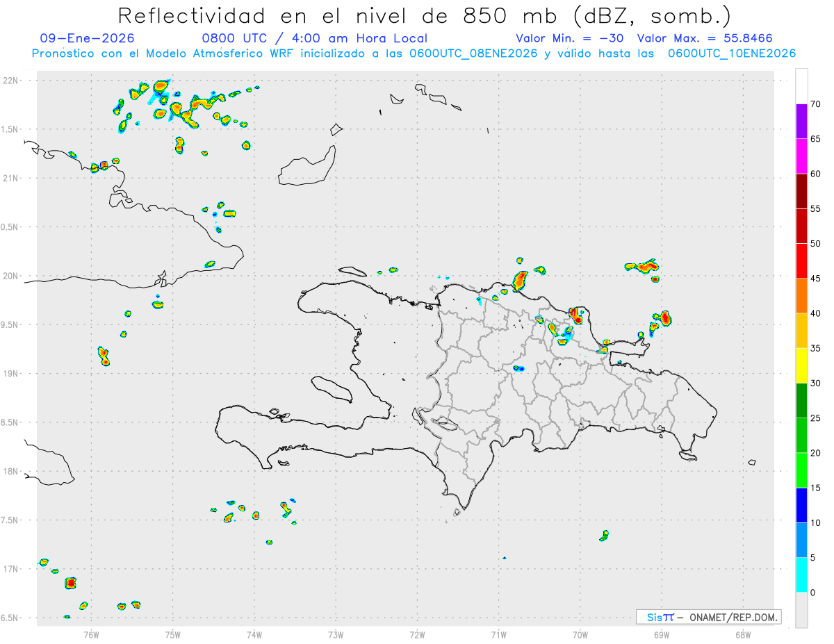The height and width of the screenshot is (644, 834).
Task: Click the 'ONAMET/REP.DOM.' credit label
Action: tap(733, 617)
